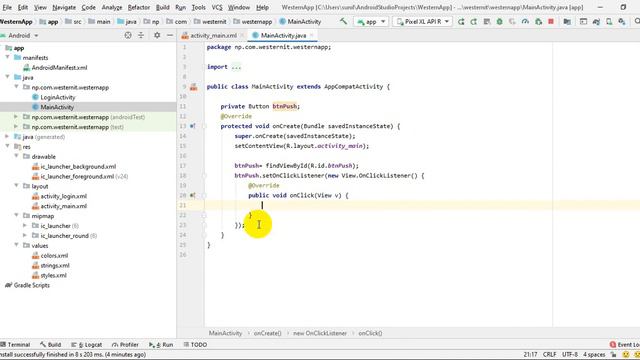Click the CRLF line separator in status bar
This screenshot has height=360, width=640.
tap(549, 355)
